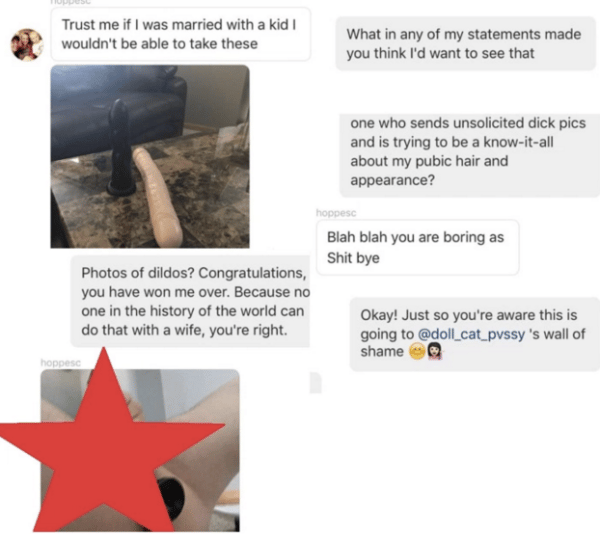Open the hoppesc username above the star-covered photo

click(60, 363)
